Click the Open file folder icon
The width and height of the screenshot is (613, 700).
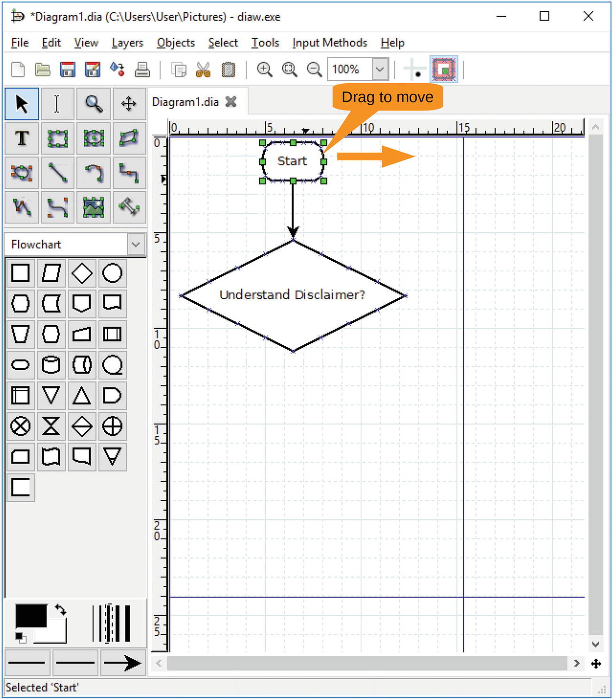coord(43,70)
